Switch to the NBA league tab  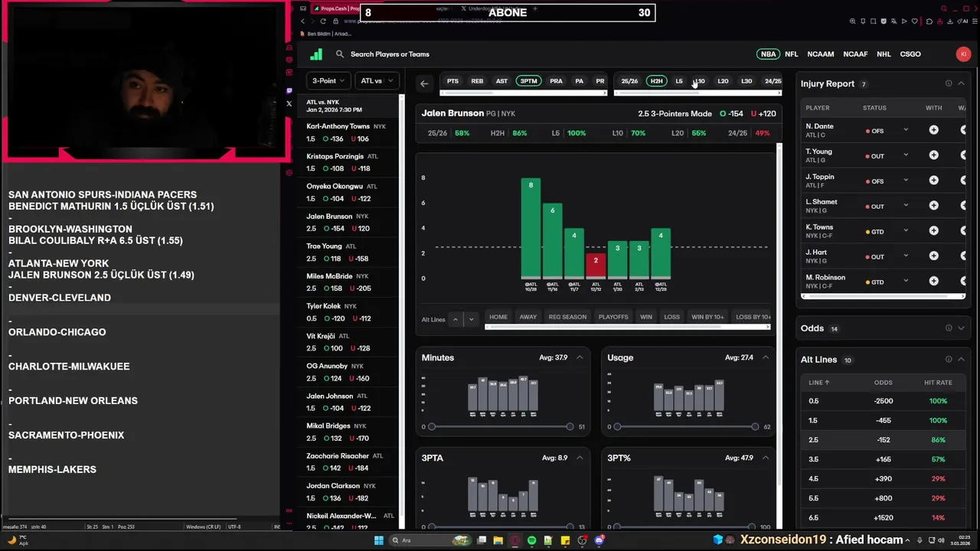[x=768, y=54]
